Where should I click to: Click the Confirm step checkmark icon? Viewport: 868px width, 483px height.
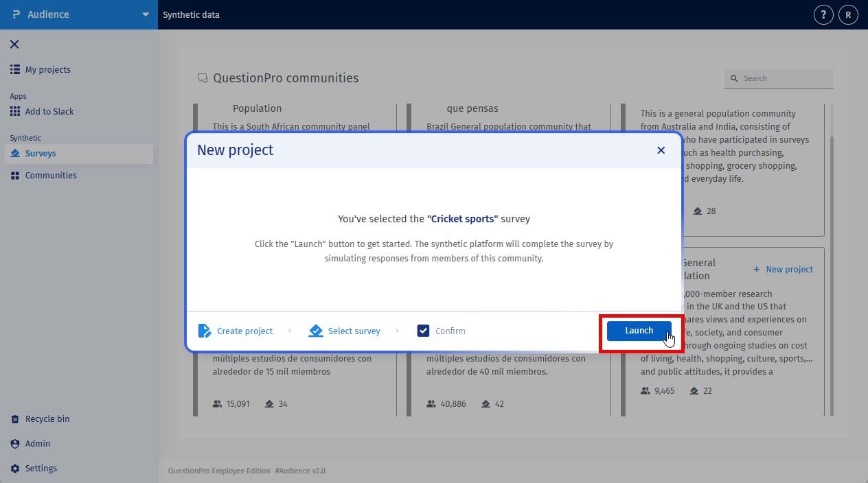423,331
